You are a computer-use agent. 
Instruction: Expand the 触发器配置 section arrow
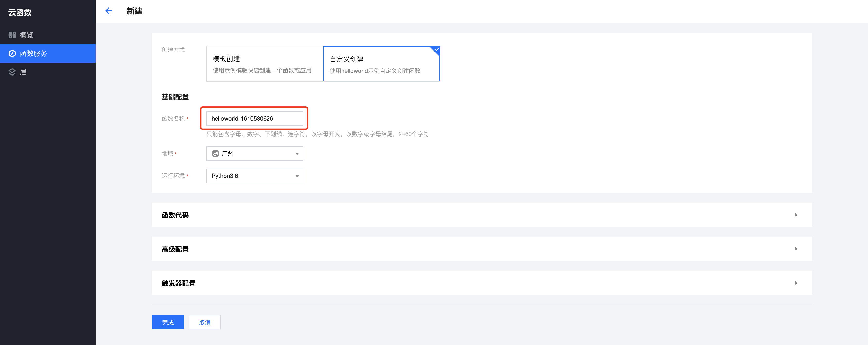click(796, 283)
